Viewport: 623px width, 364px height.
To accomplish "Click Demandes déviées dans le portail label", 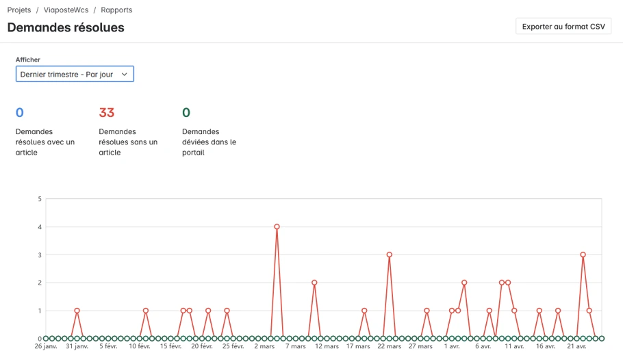I will pyautogui.click(x=209, y=142).
